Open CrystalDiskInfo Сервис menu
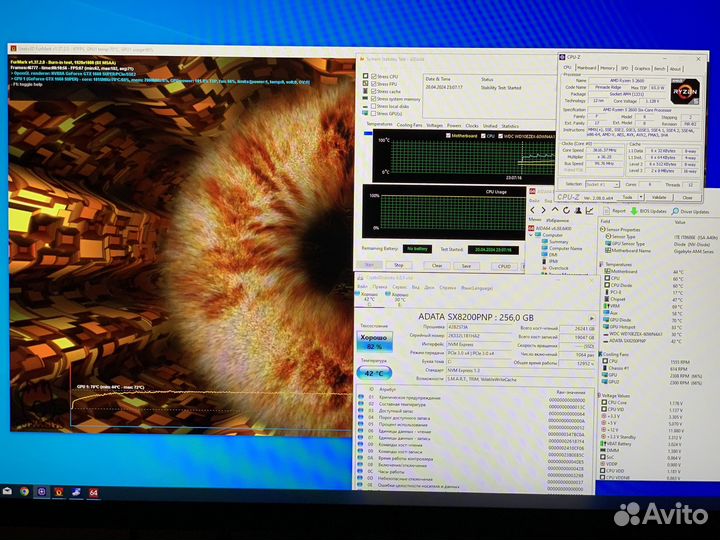Screen dimensions: 720x540 [399, 287]
